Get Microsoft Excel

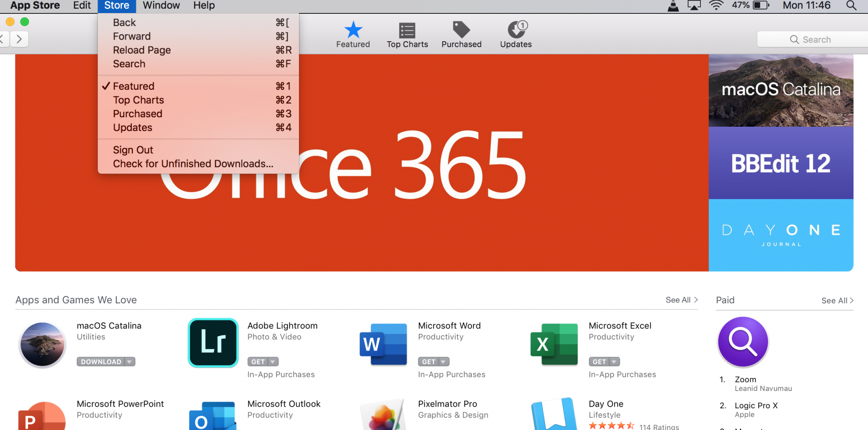click(x=599, y=362)
